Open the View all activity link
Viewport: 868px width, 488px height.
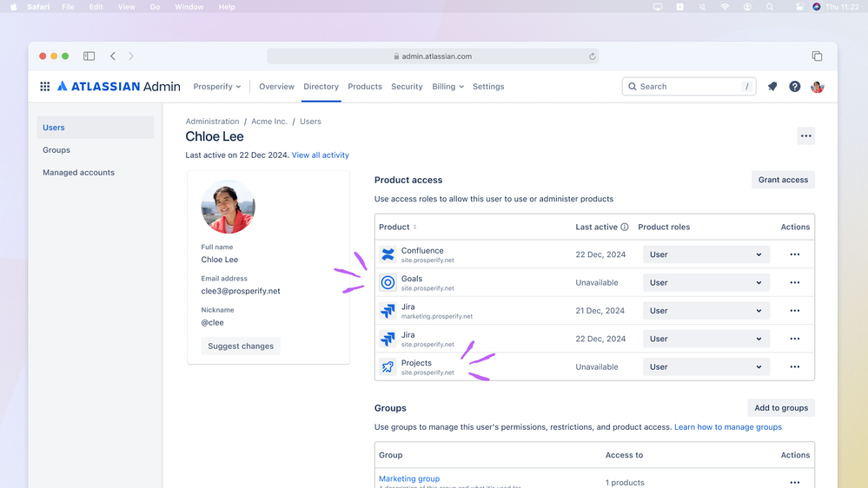tap(321, 155)
